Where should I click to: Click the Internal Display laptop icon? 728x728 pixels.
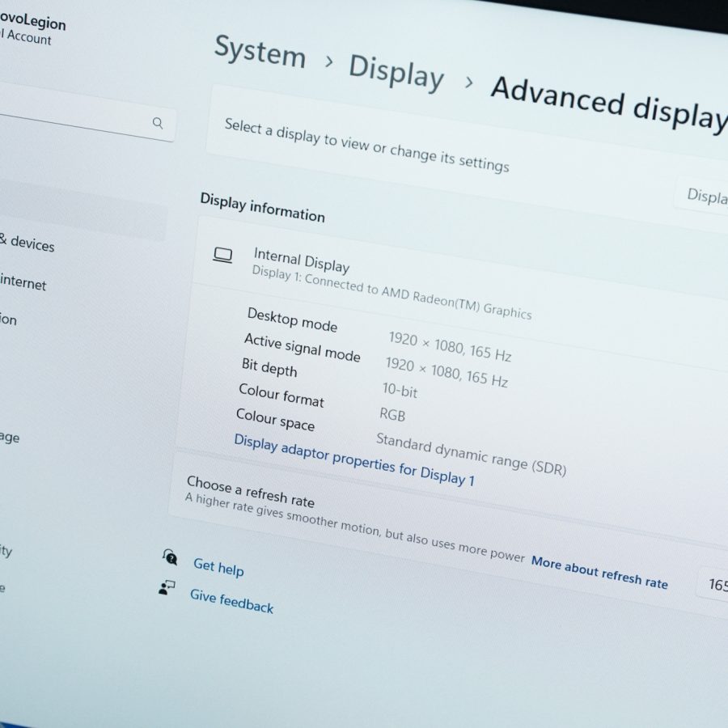click(222, 255)
